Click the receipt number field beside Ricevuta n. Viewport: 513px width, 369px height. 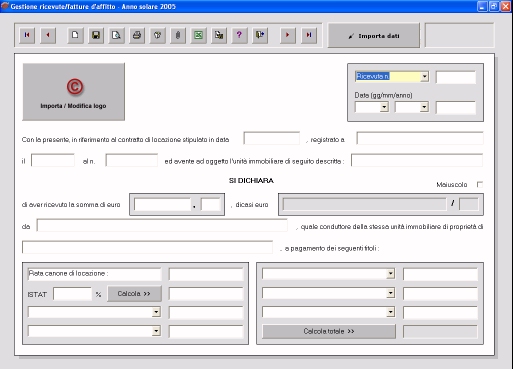pos(456,77)
